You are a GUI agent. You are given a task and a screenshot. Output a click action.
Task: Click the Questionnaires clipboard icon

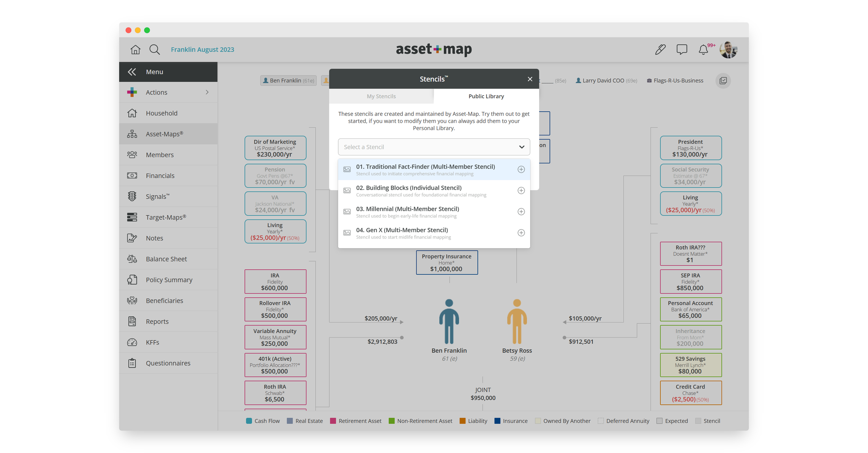coord(132,363)
